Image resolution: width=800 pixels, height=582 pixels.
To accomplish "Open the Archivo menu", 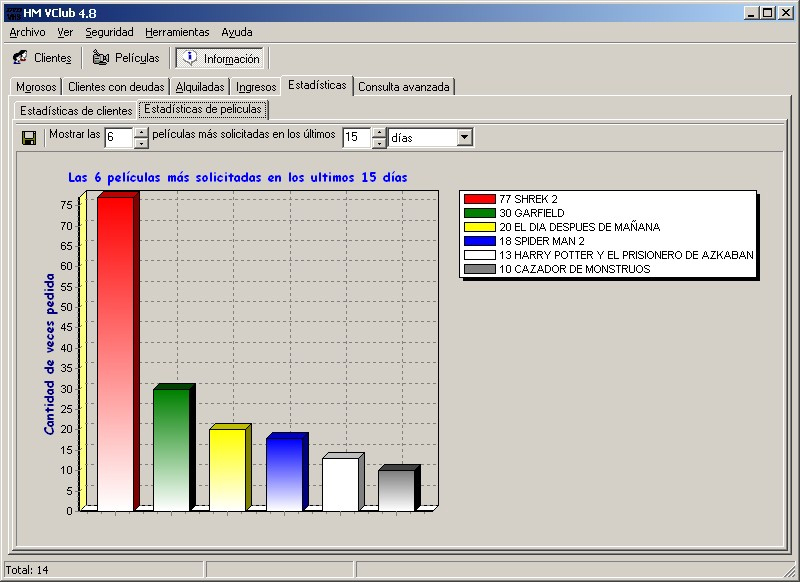I will point(27,32).
